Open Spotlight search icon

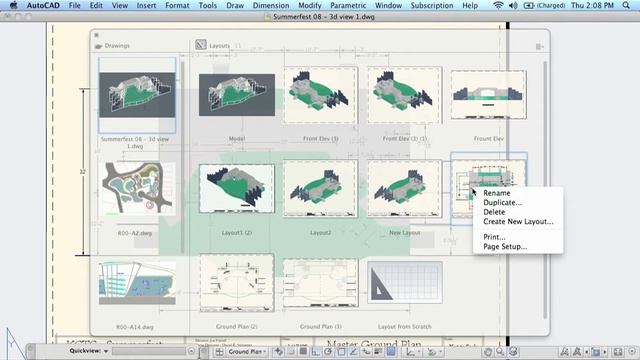[626, 5]
